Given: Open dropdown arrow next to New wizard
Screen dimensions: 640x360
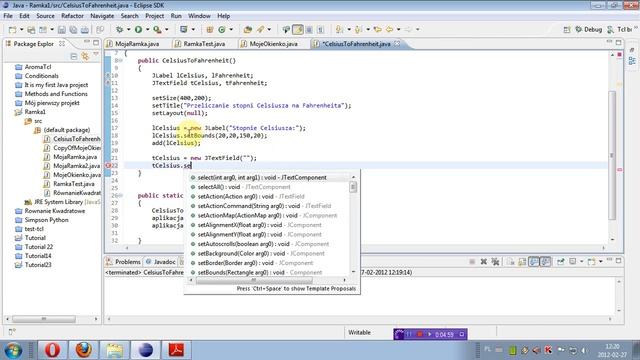Looking at the screenshot, I should point(22,30).
